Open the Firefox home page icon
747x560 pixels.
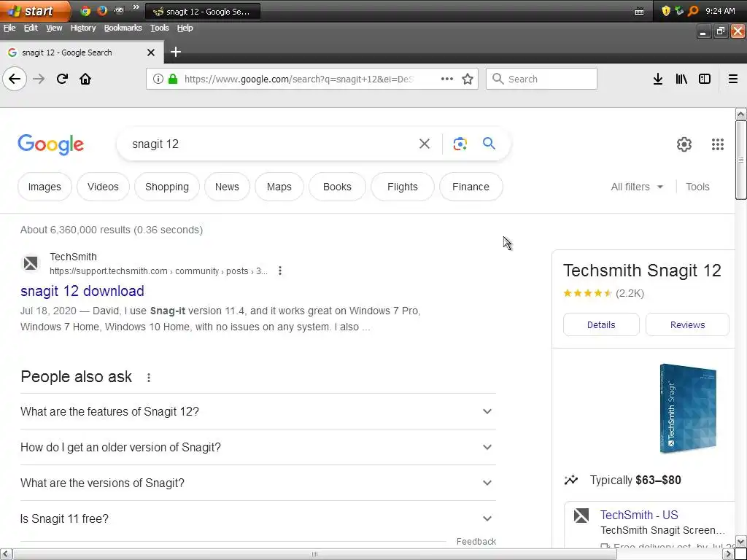coord(85,79)
